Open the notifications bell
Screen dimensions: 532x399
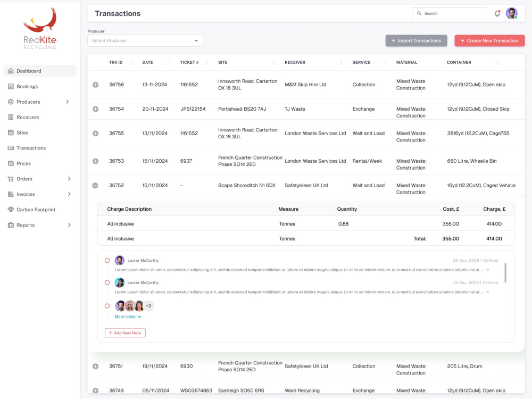click(x=497, y=13)
